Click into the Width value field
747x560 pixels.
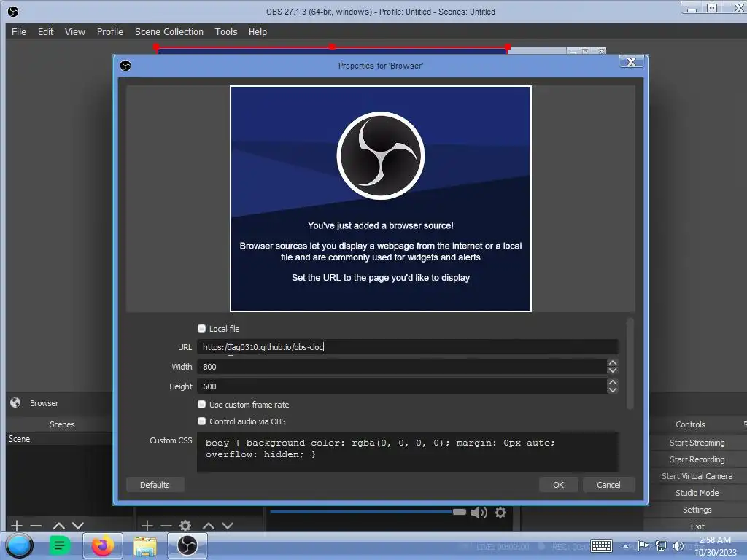coord(402,367)
